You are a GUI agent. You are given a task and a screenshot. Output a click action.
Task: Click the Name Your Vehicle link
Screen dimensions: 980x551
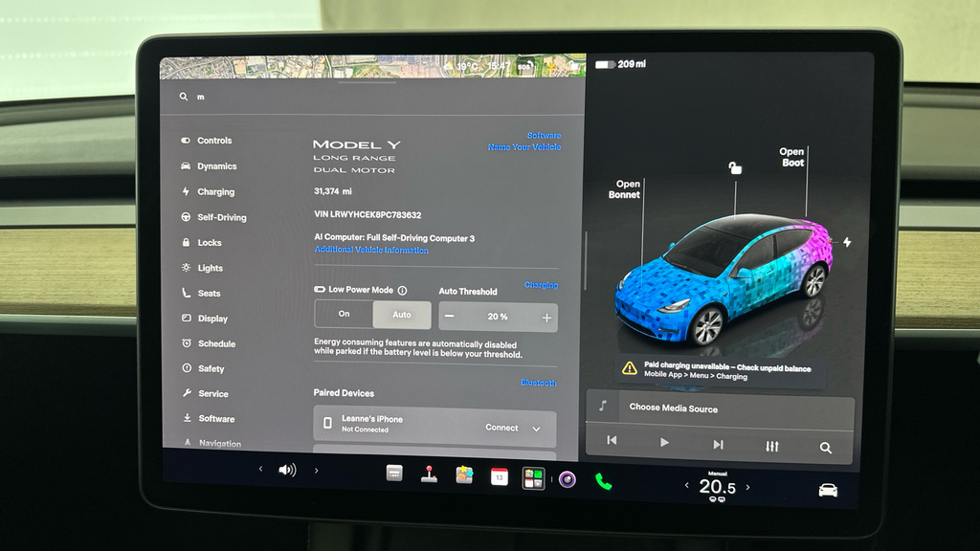click(x=524, y=147)
